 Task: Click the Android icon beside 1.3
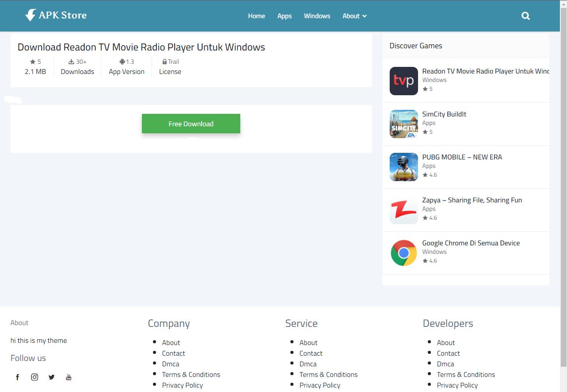coord(122,62)
